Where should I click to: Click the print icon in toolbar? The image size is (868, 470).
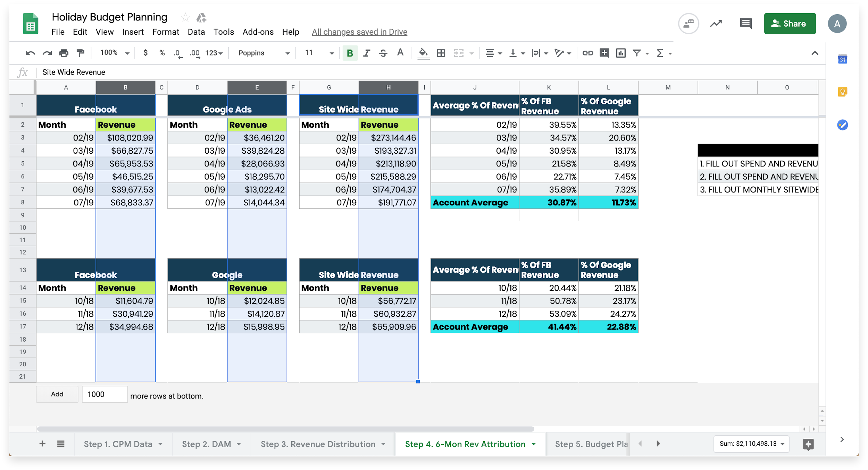(64, 53)
